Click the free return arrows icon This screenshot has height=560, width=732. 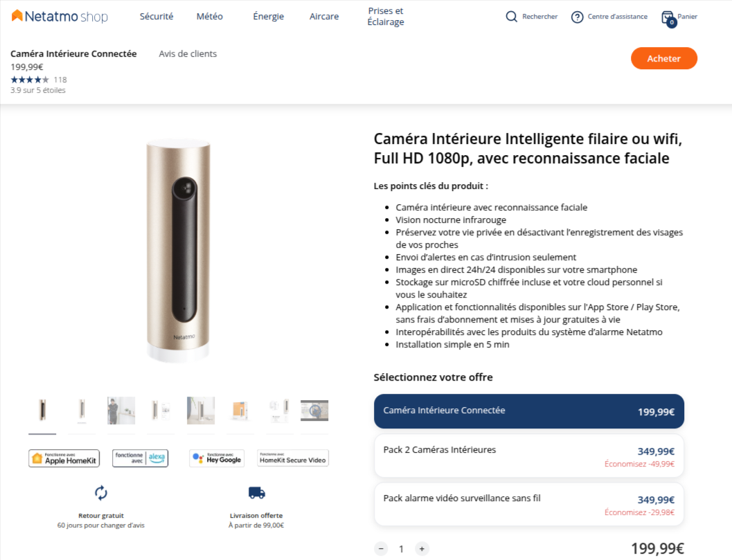click(101, 493)
